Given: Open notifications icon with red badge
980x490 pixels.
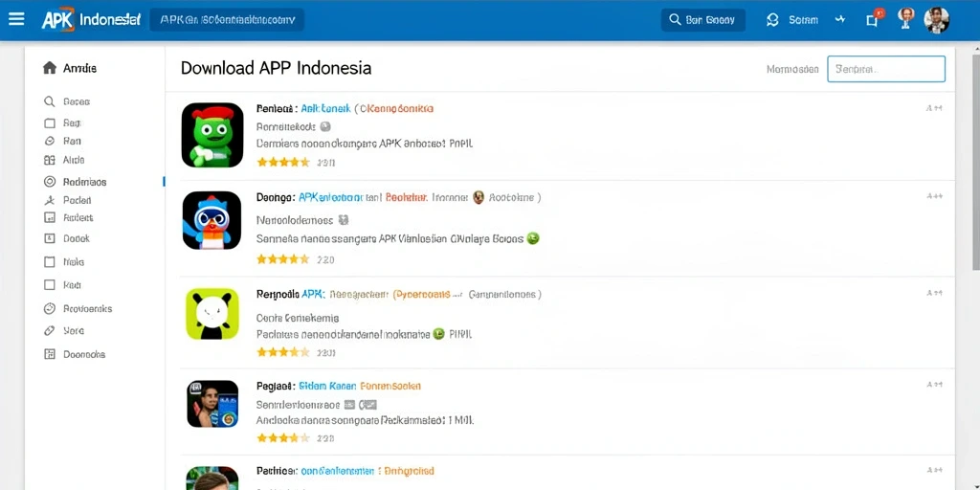Looking at the screenshot, I should pyautogui.click(x=873, y=19).
